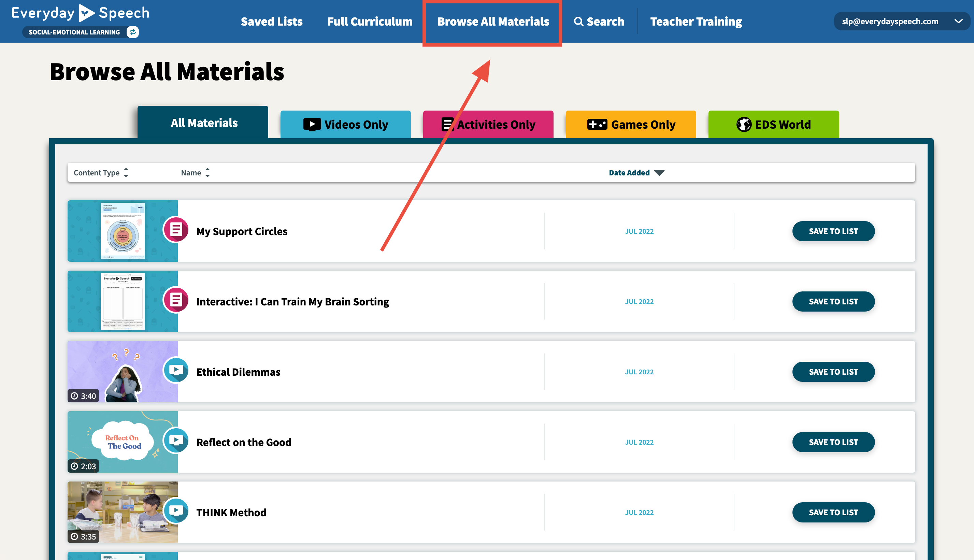Open Reflect on the Good video thumbnail
This screenshot has width=974, height=560.
click(123, 442)
